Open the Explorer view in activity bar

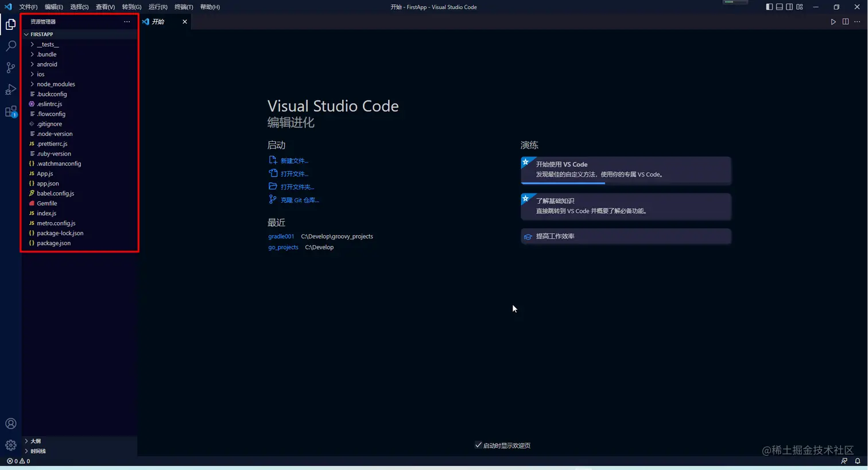pos(10,24)
